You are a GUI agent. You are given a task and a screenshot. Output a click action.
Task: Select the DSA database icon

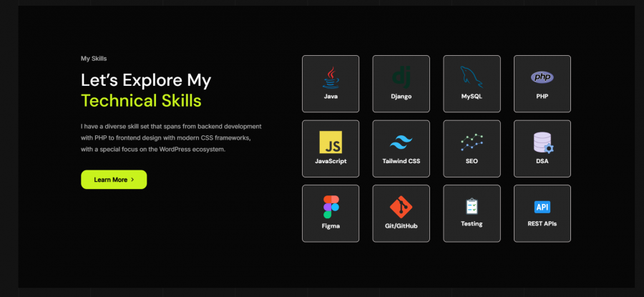tap(542, 142)
